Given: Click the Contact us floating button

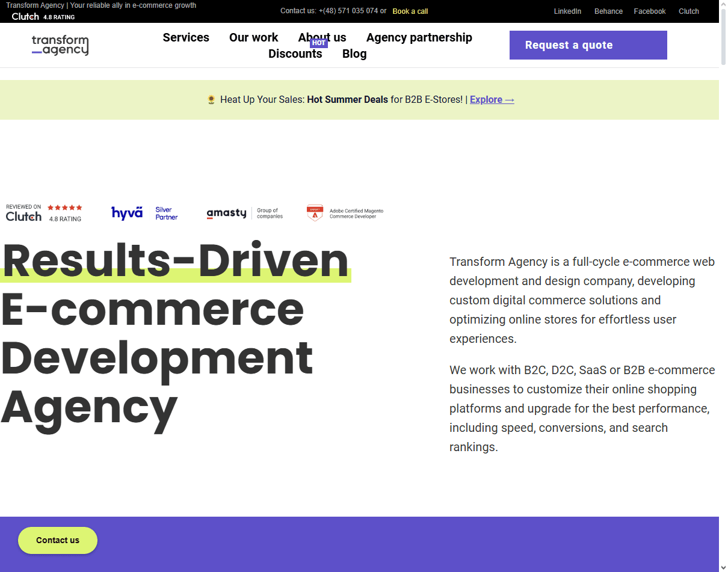Looking at the screenshot, I should (58, 540).
